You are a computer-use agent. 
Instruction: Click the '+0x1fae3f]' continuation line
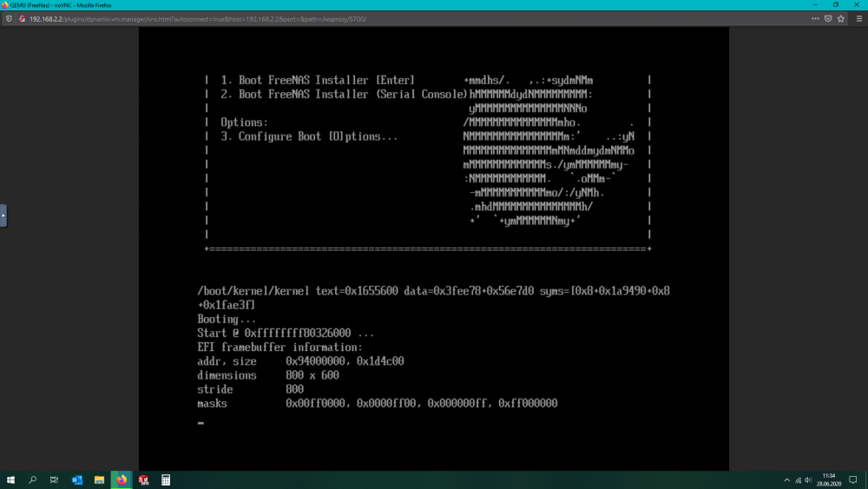point(227,305)
